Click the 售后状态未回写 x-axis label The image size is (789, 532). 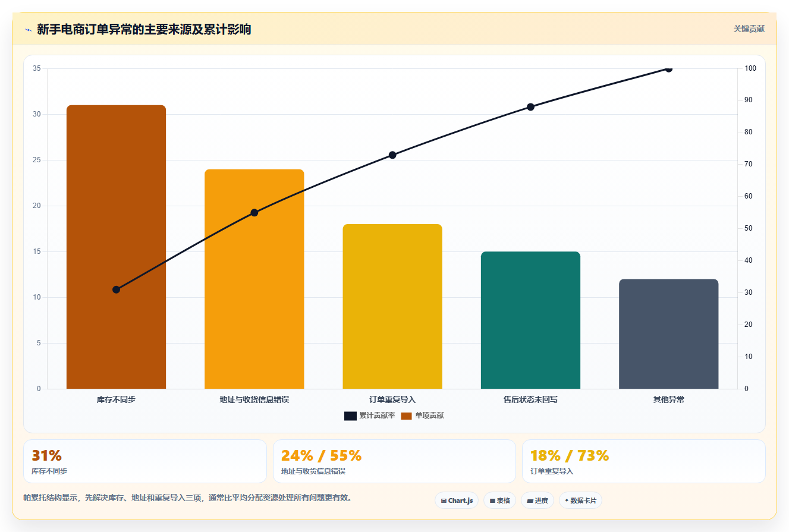[530, 399]
